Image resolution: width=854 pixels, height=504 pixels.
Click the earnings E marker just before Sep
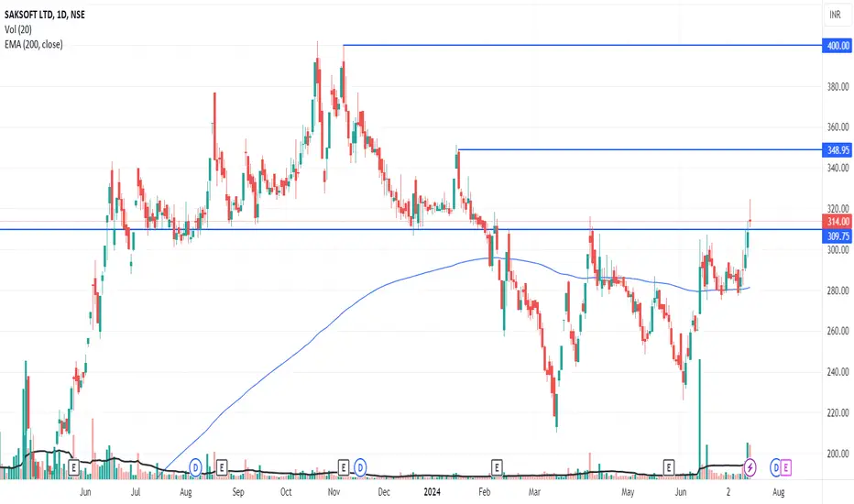[x=221, y=467]
